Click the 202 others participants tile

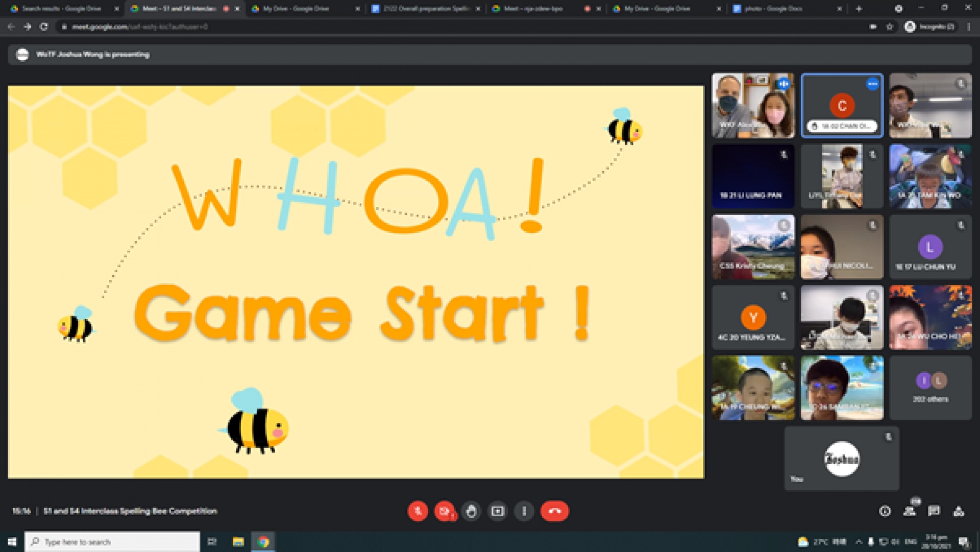pyautogui.click(x=930, y=388)
